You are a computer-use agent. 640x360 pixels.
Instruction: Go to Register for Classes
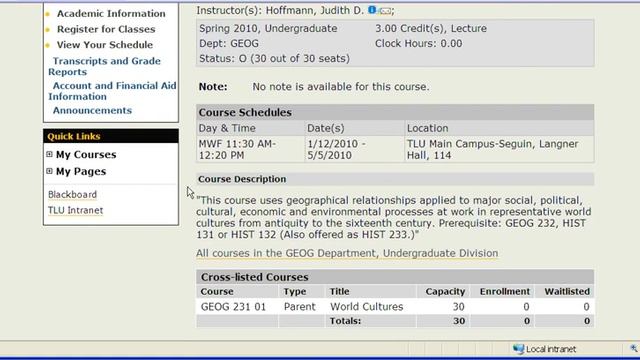(106, 29)
